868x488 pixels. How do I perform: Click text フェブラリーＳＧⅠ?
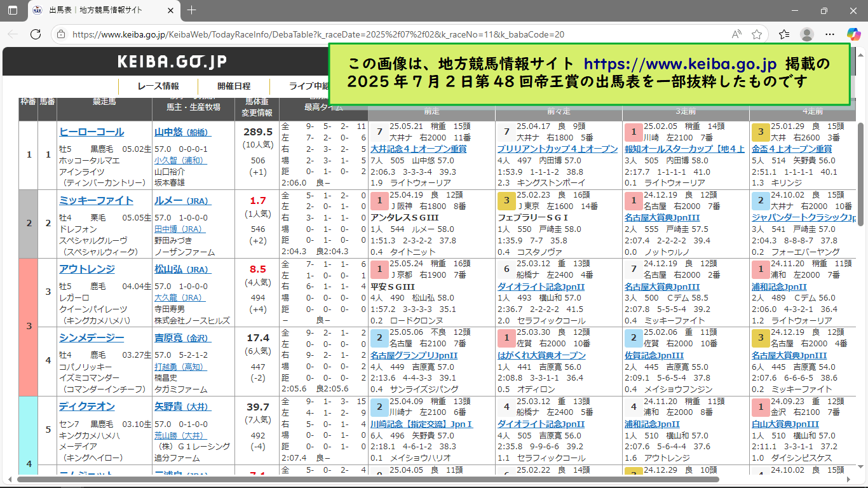tap(532, 218)
